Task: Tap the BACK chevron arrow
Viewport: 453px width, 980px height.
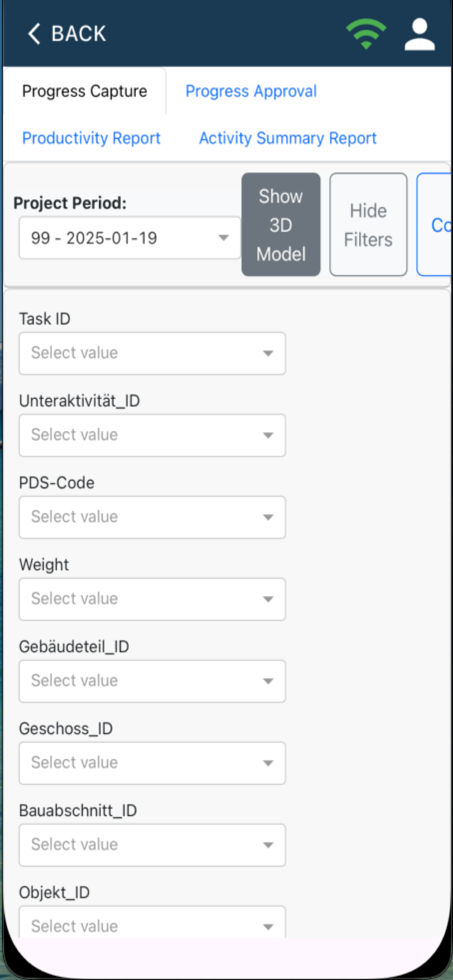Action: pyautogui.click(x=34, y=34)
